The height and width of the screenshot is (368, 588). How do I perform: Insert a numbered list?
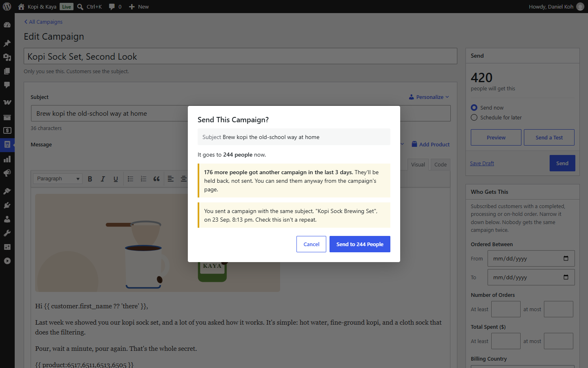[x=144, y=179]
